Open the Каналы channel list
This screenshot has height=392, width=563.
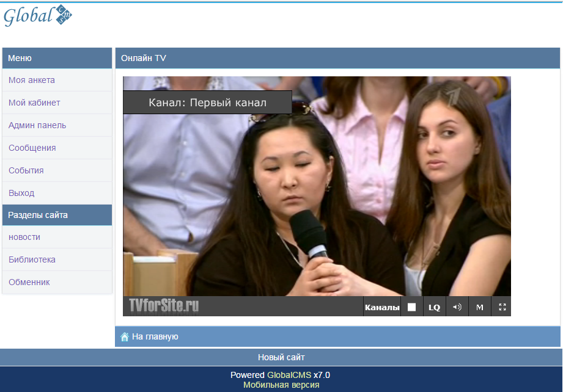[x=382, y=307]
